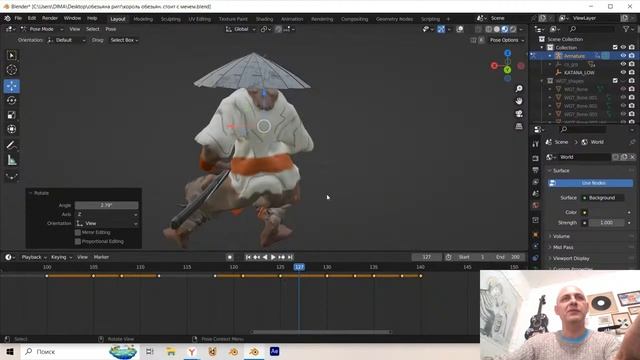Click the viewport zoom magnifier icon
This screenshot has width=640, height=360.
(519, 89)
